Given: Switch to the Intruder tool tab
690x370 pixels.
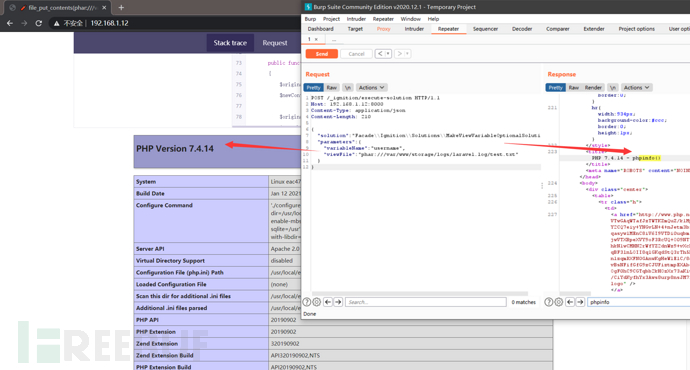Looking at the screenshot, I should pyautogui.click(x=414, y=29).
